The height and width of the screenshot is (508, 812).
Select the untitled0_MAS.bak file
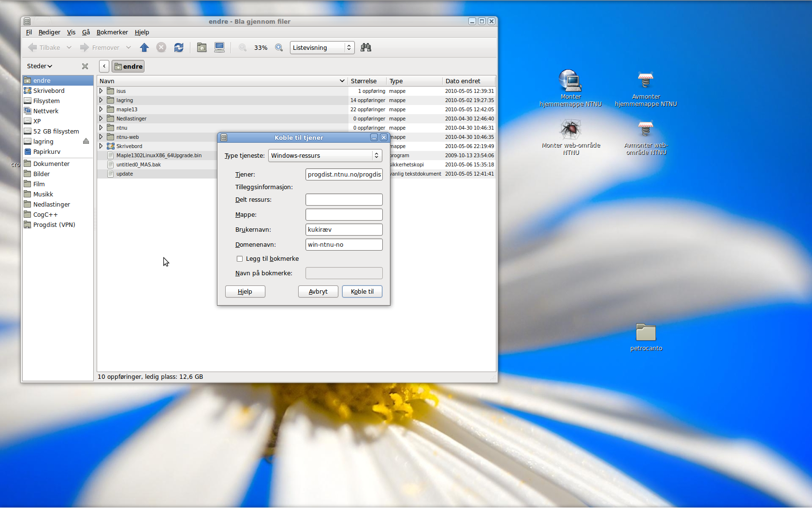pos(139,164)
